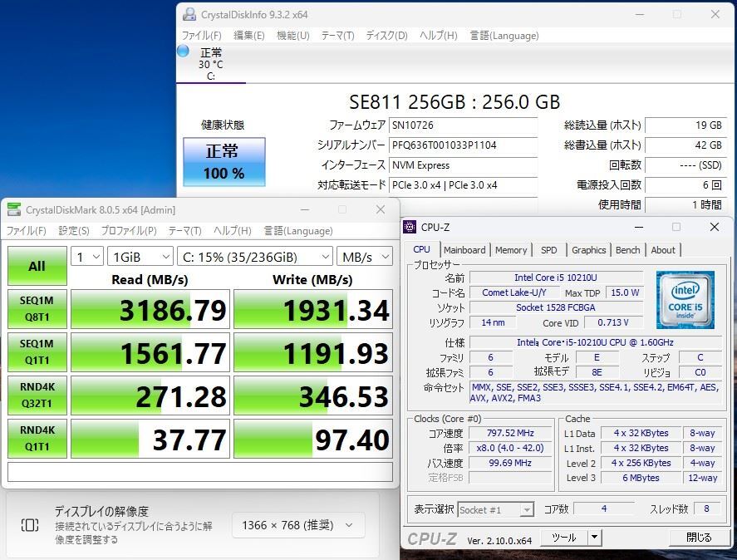Click the CrystalDiskMark app icon in title bar

click(14, 209)
